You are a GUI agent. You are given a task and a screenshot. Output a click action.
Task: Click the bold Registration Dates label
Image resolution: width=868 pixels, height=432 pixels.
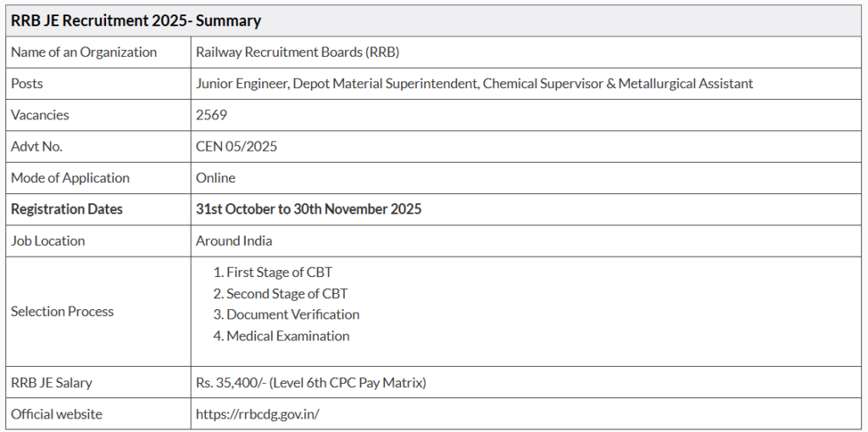click(x=67, y=209)
